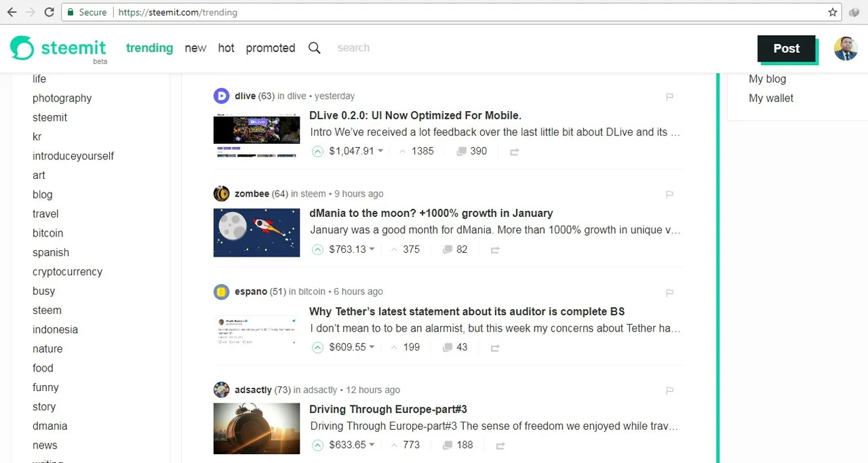Open comments of adsactly post (188)

tap(458, 445)
